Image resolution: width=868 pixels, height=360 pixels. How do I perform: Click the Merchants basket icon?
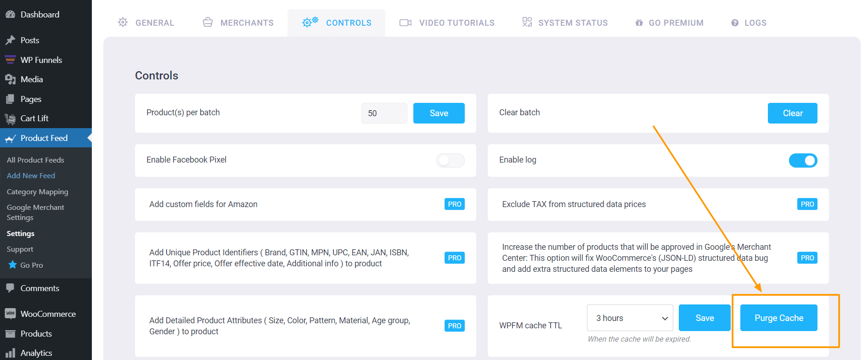click(208, 22)
